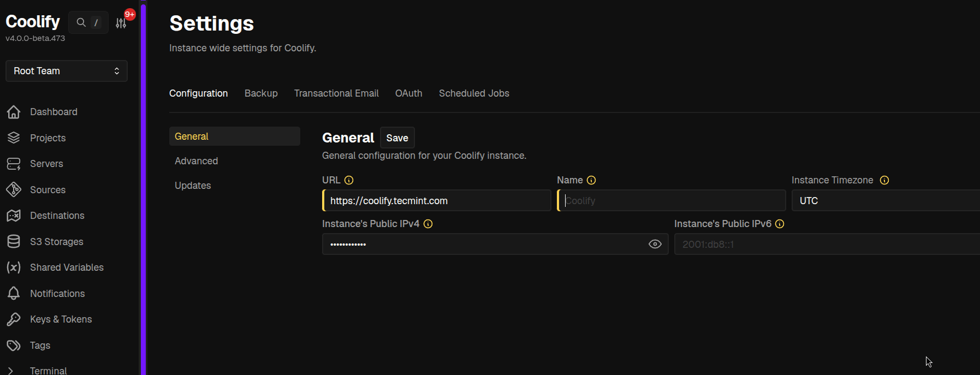980x375 pixels.
Task: Select General in configuration submenu
Action: (x=235, y=136)
